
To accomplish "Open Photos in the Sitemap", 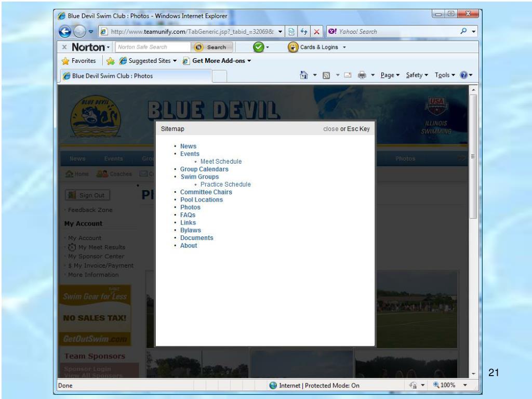I will click(190, 207).
